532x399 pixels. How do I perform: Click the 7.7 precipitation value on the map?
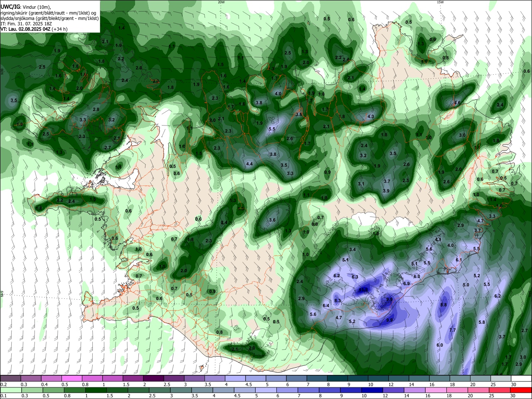(x=453, y=330)
